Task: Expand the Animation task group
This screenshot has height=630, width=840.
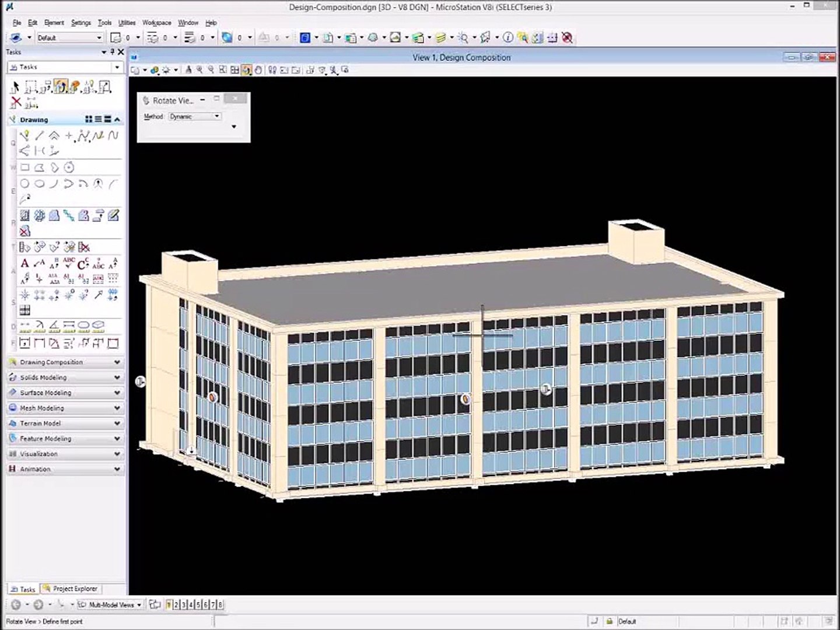Action: point(65,468)
